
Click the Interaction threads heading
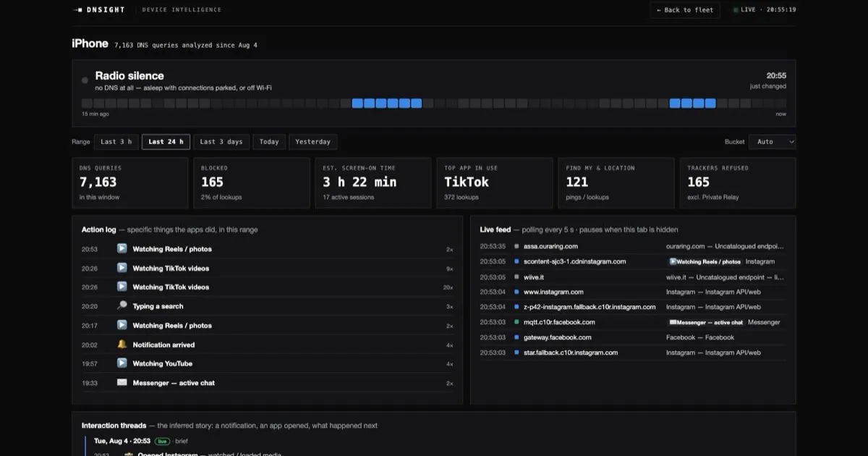click(114, 426)
